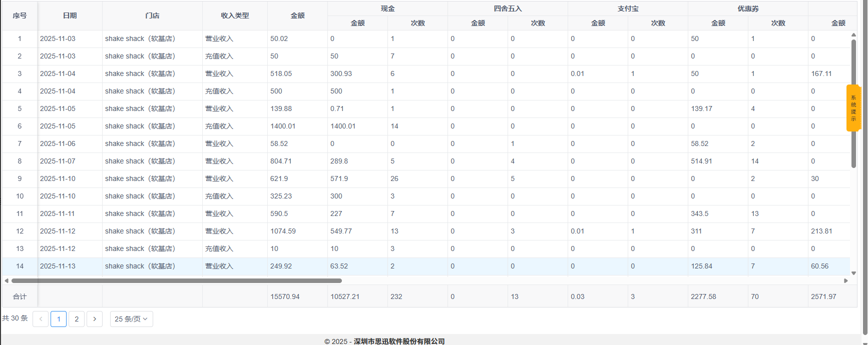This screenshot has width=868, height=345.
Task: Click the 日期 column header
Action: point(70,15)
